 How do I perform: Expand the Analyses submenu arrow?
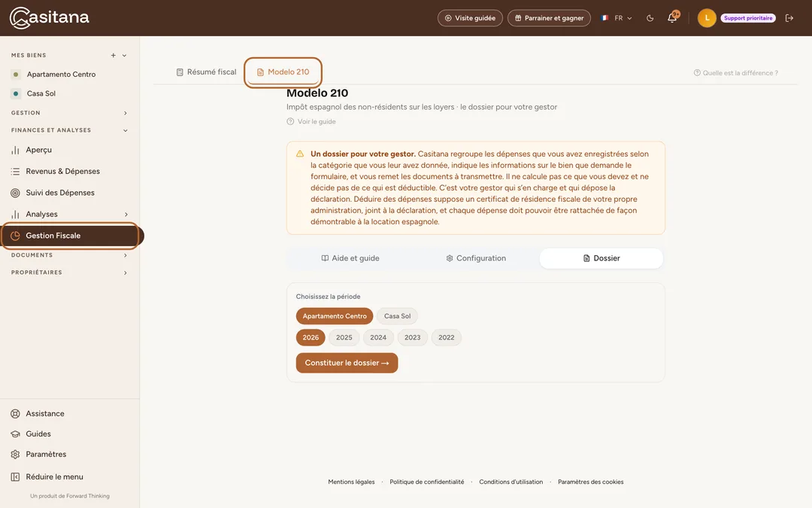tap(126, 214)
